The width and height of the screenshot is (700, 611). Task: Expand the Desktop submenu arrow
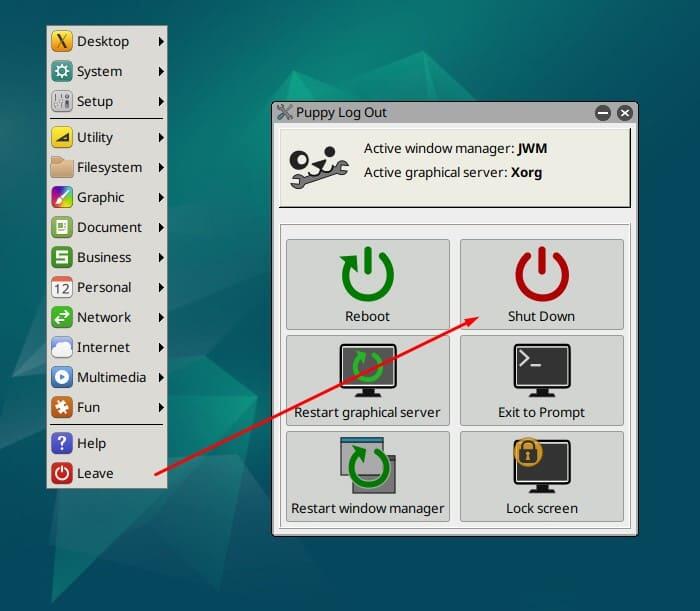tap(161, 42)
